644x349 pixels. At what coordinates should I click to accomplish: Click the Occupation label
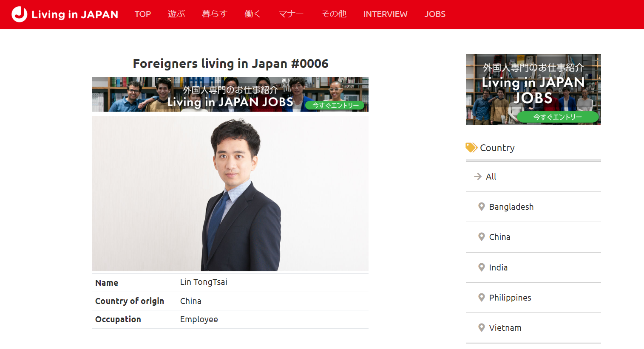pos(118,319)
